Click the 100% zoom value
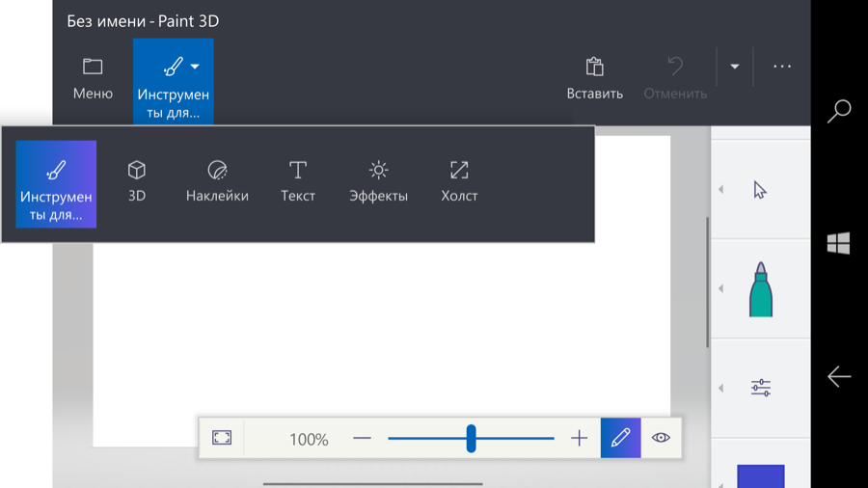The width and height of the screenshot is (868, 488). [309, 440]
